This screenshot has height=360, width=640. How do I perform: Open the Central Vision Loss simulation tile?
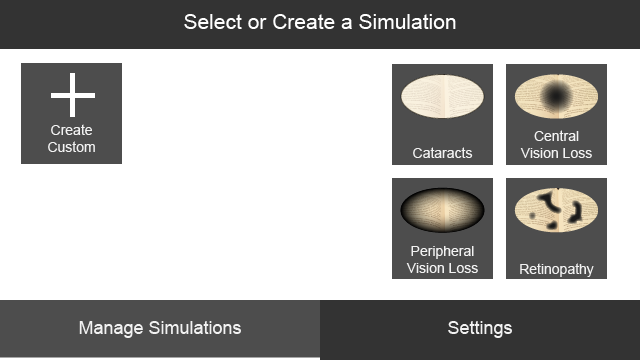click(556, 114)
